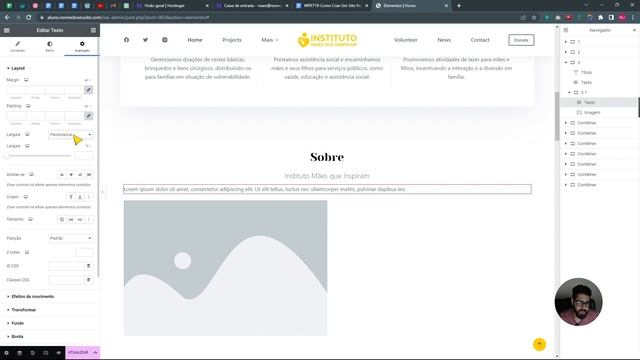This screenshot has height=360, width=640.
Task: Click the ID CSS dynamic tags icon
Action: (x=89, y=266)
